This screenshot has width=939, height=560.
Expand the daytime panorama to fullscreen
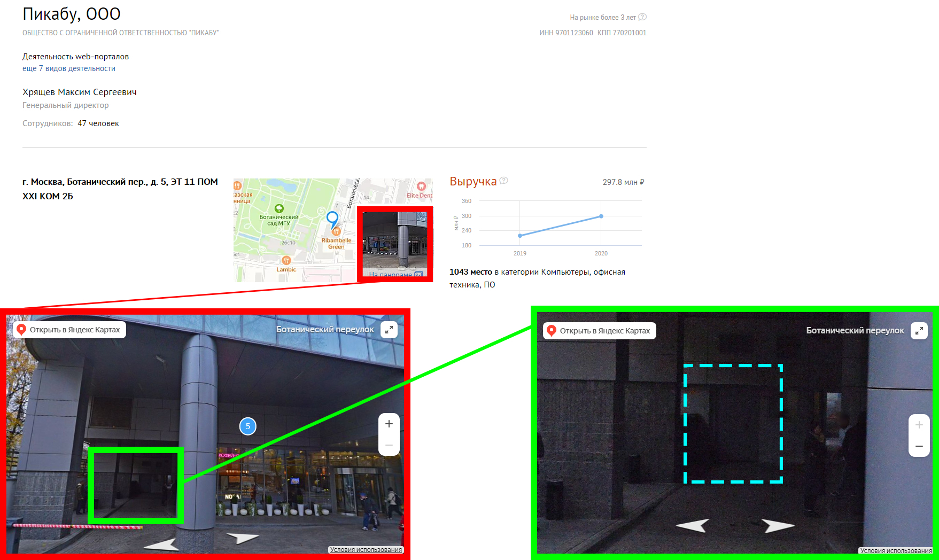coord(390,330)
